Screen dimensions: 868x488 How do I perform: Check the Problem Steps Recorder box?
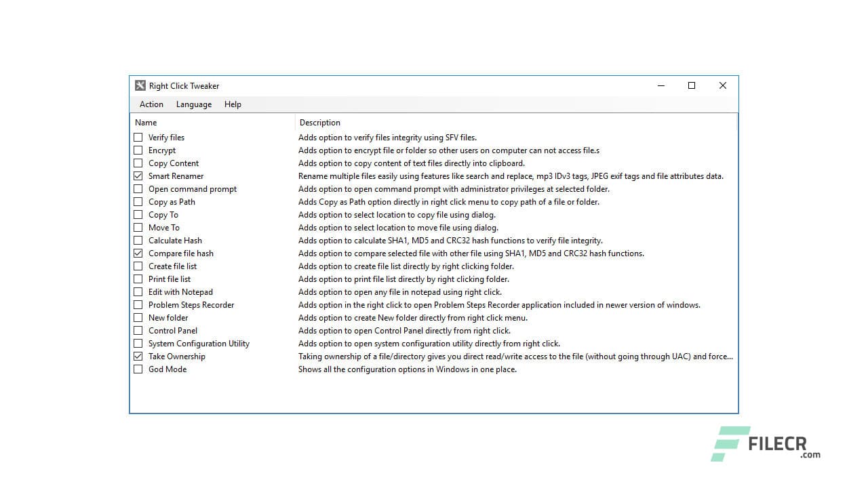pos(138,304)
